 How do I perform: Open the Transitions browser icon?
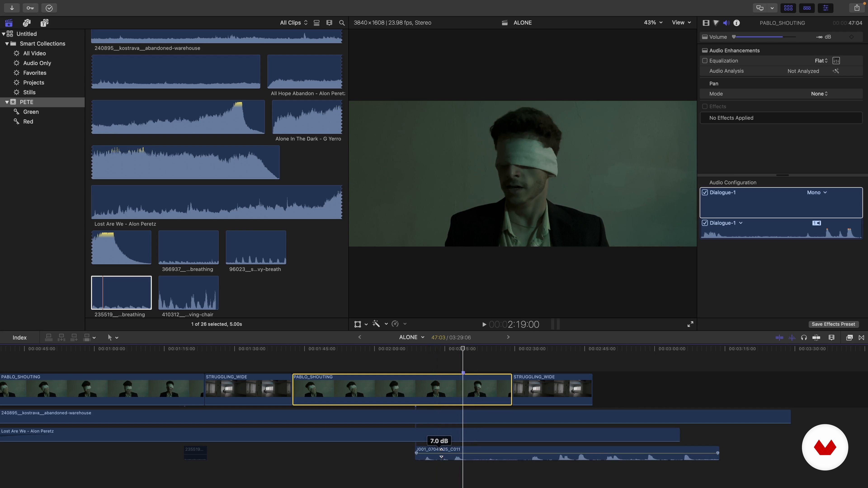pyautogui.click(x=861, y=338)
